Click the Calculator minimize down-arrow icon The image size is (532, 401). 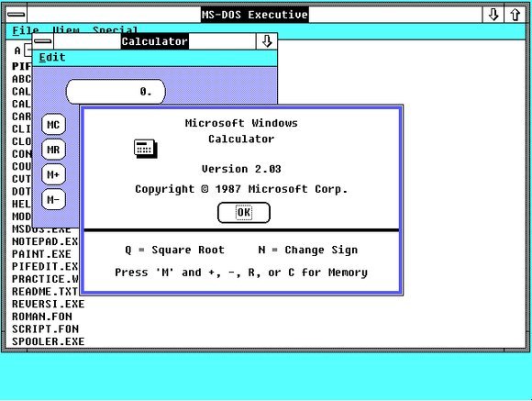pos(267,41)
